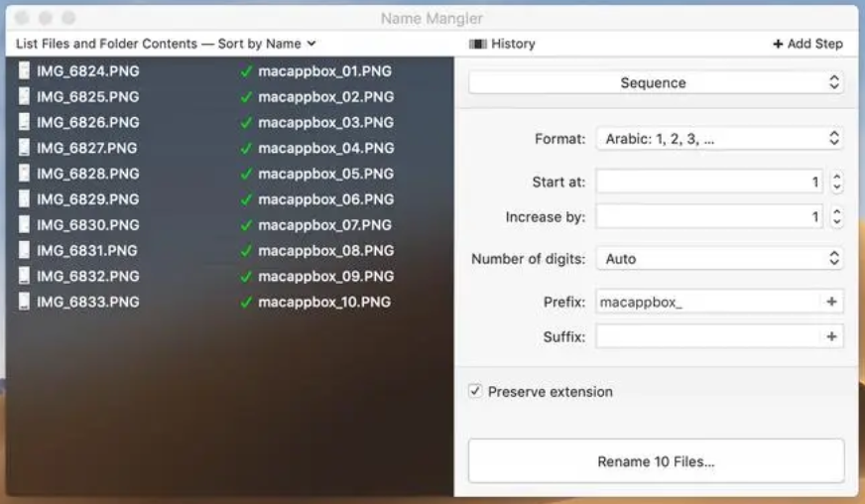Click the file icon next to IMG_6828.PNG

click(x=24, y=173)
